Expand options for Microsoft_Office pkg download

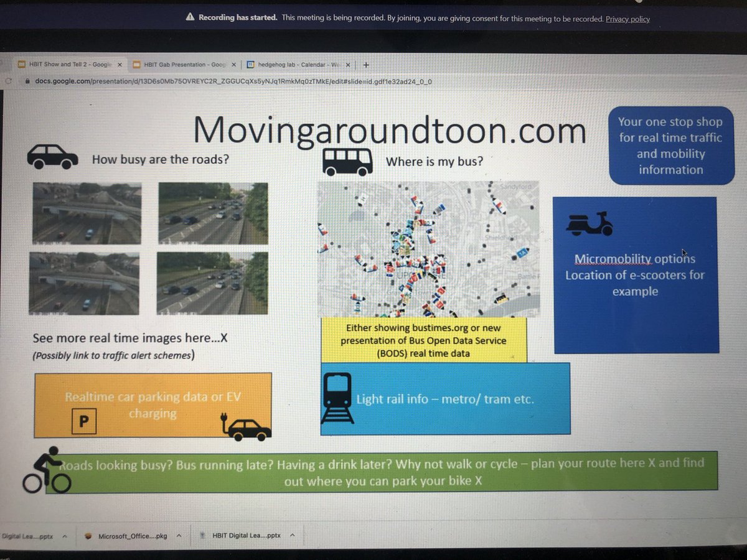point(179,534)
